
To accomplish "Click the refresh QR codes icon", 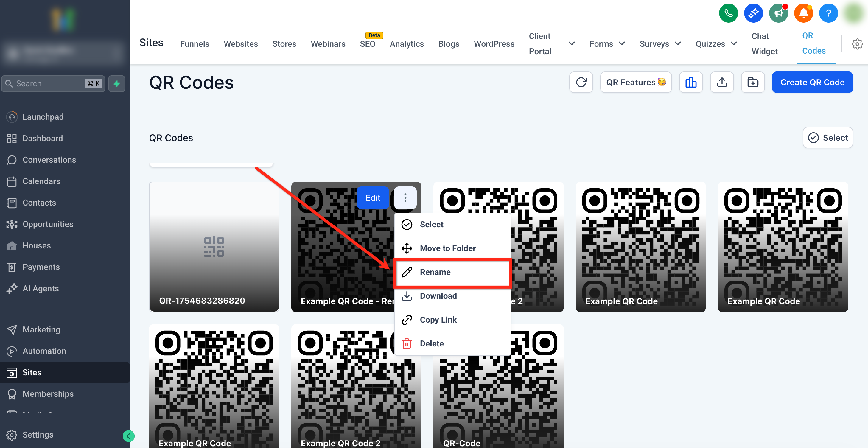I will (x=581, y=82).
